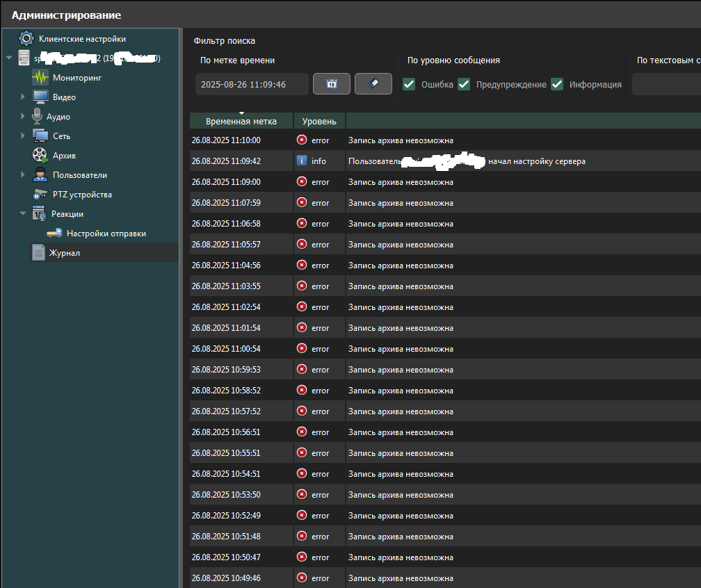701x588 pixels.
Task: Click the error icon at 10:59:53
Action: (302, 369)
